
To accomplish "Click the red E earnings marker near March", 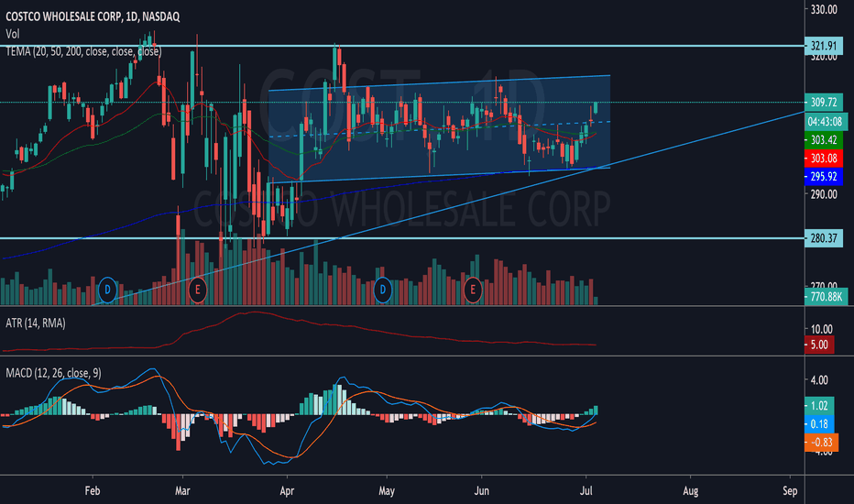I will (x=197, y=290).
